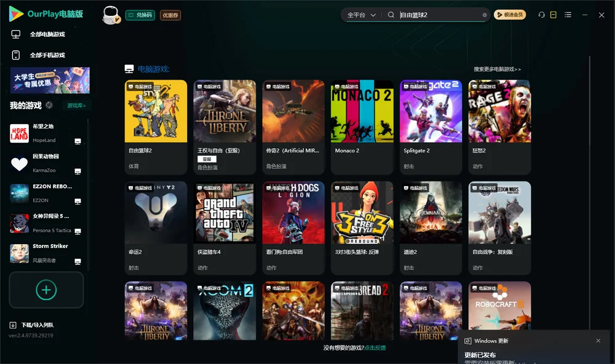
Task: Open the 3对3街头篮球: 反弹 game card
Action: point(362,228)
